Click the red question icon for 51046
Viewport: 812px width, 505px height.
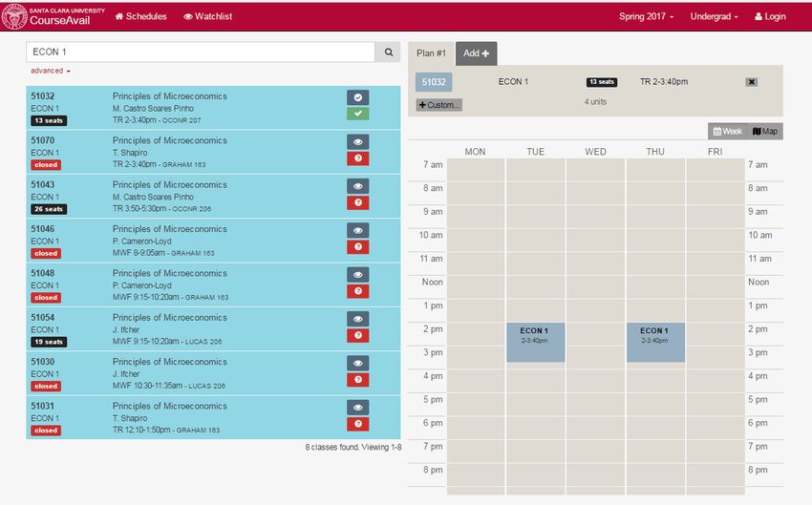click(358, 247)
